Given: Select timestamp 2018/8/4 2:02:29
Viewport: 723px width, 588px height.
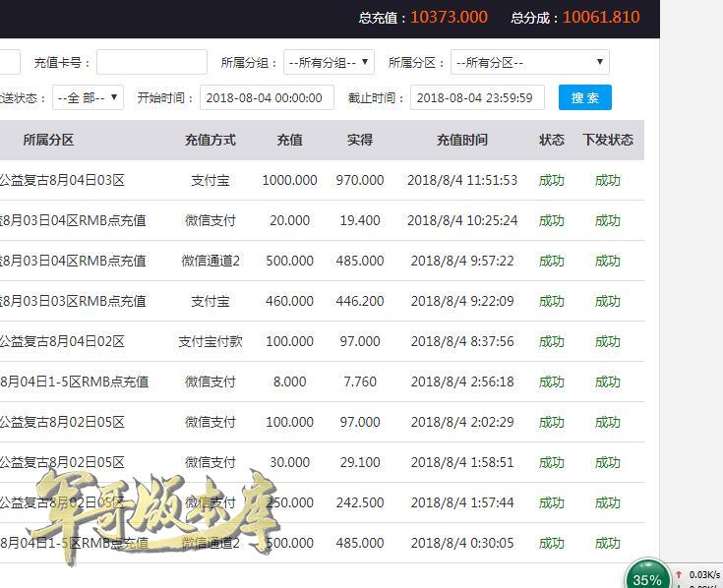Looking at the screenshot, I should 462,422.
